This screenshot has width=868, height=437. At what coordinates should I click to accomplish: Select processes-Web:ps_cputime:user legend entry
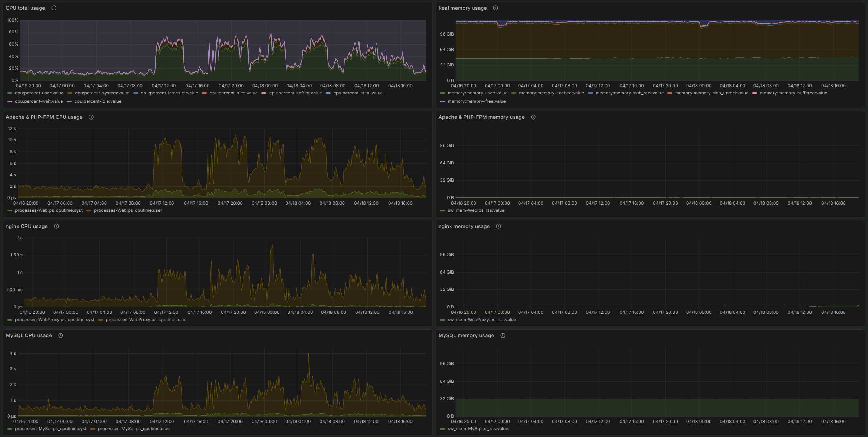click(x=128, y=210)
